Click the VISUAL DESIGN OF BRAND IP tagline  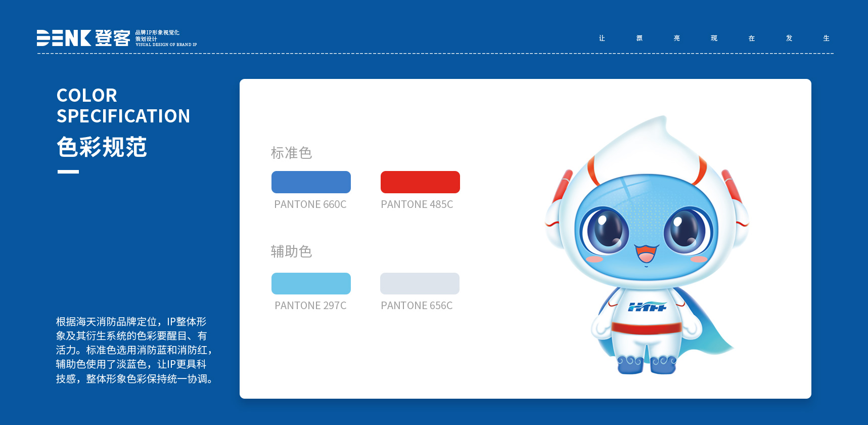tap(166, 45)
